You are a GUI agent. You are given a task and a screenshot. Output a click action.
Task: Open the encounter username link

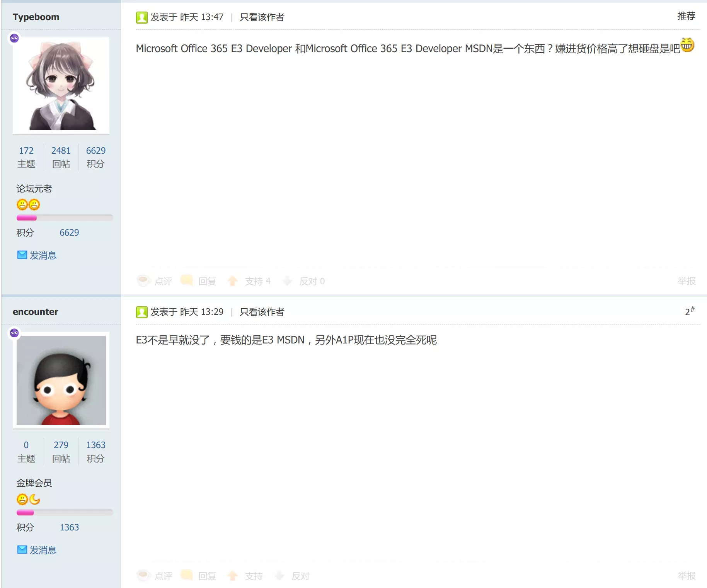pos(36,312)
